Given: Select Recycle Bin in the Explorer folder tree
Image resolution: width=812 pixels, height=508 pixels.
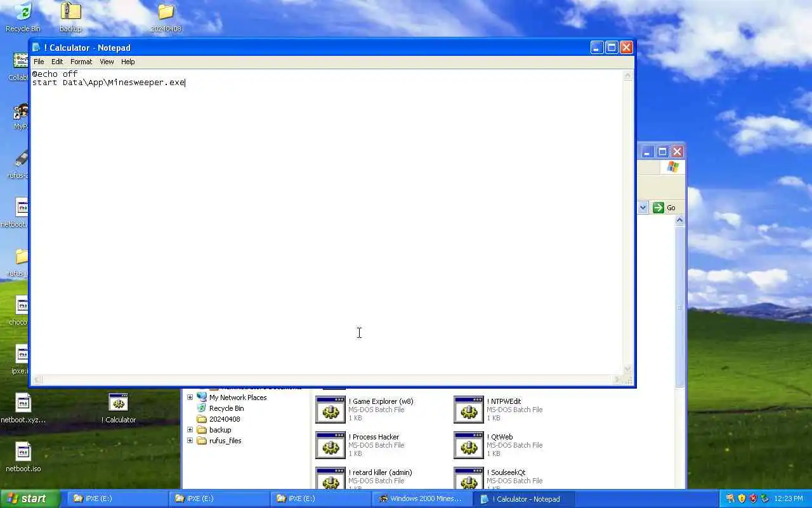Looking at the screenshot, I should 226,408.
